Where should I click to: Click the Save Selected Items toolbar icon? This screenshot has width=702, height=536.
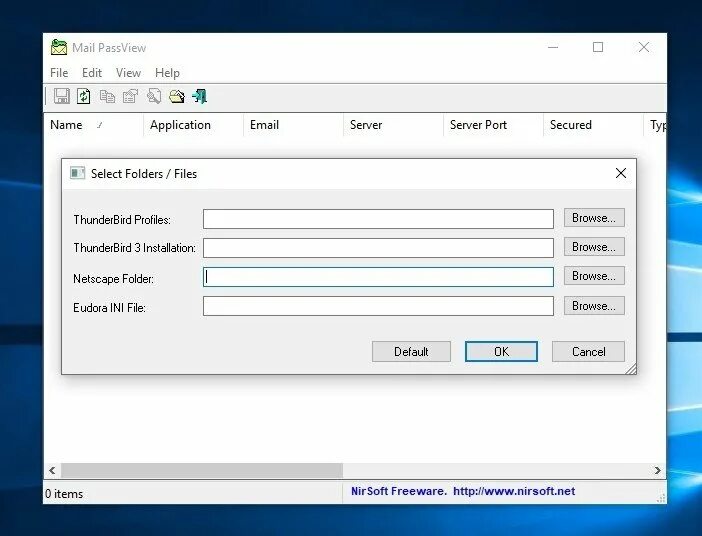tap(61, 96)
